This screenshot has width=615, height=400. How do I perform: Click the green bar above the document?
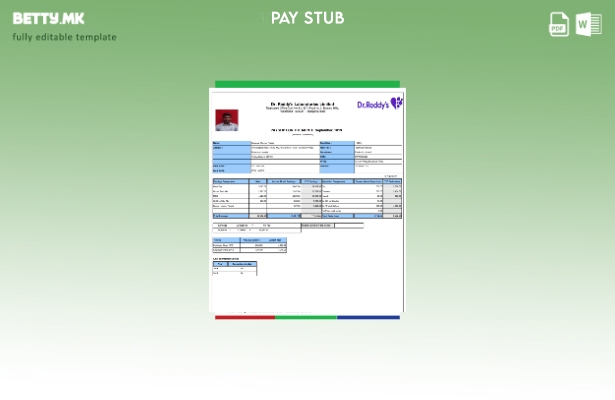click(x=307, y=84)
